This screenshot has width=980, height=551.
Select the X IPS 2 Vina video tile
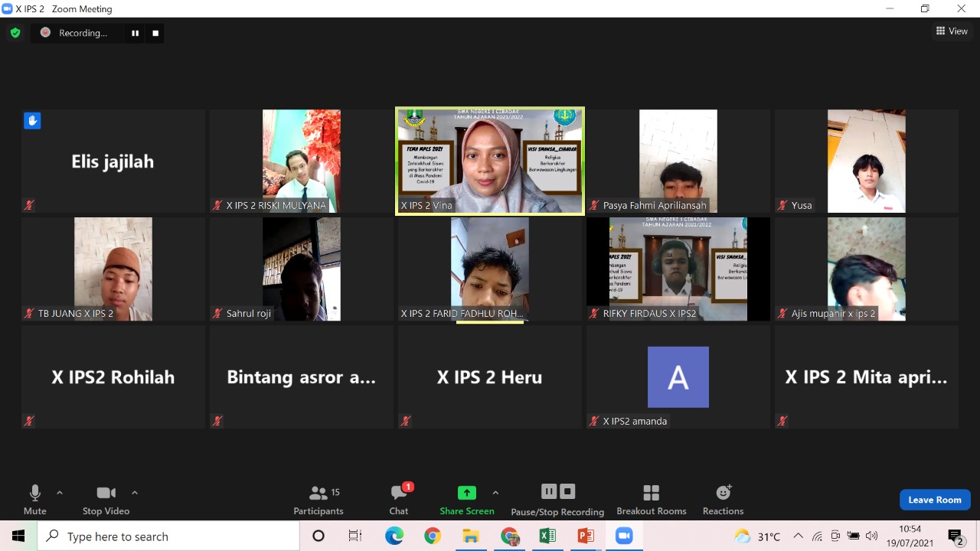(x=490, y=161)
